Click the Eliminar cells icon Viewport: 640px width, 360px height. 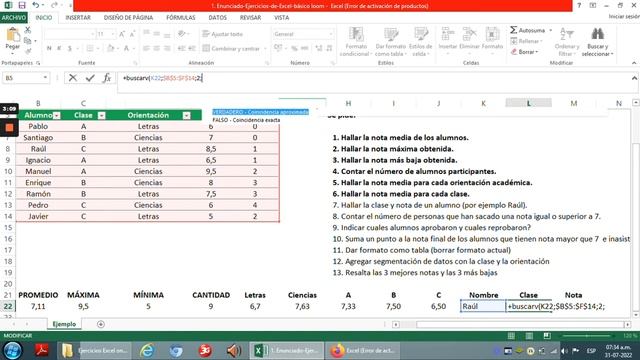click(x=469, y=35)
